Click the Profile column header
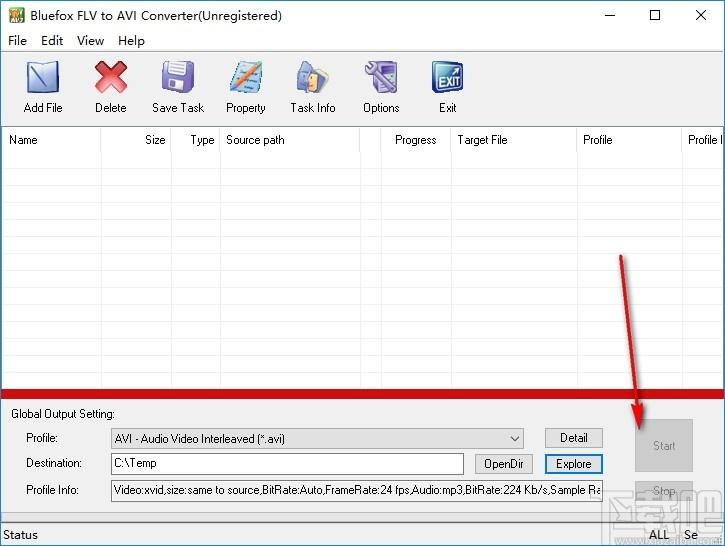Screen dimensions: 725x546 coord(629,140)
